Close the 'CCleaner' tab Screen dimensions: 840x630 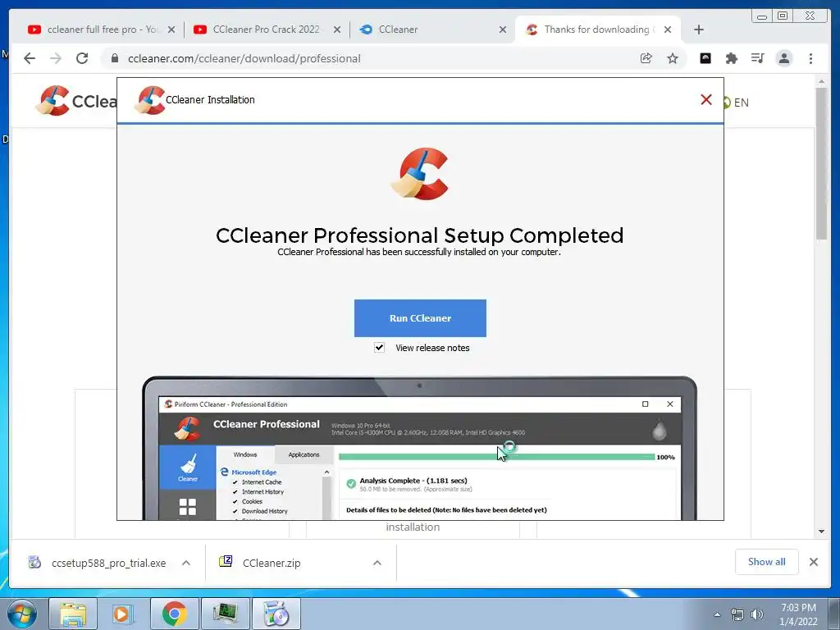(503, 30)
